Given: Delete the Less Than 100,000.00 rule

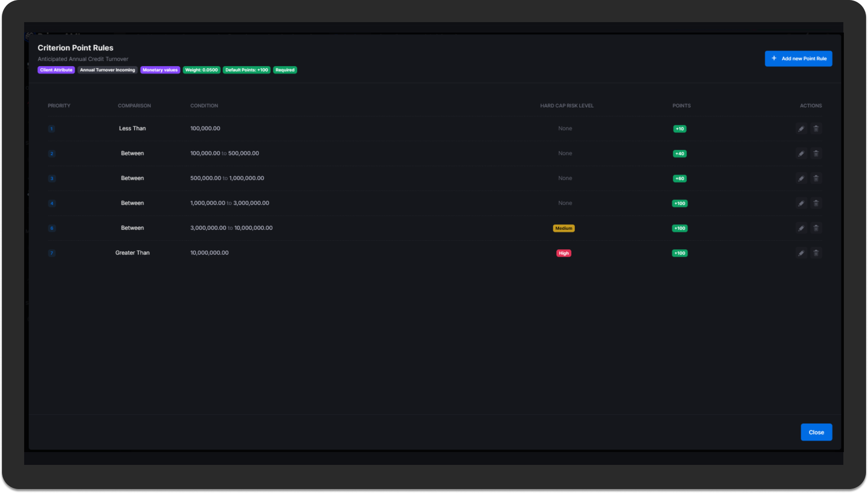Looking at the screenshot, I should click(x=816, y=129).
